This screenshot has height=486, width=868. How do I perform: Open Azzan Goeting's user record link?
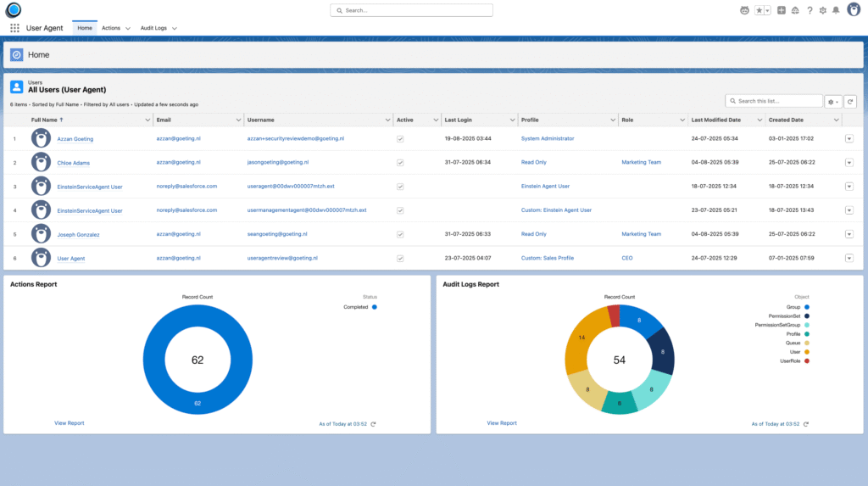(x=75, y=138)
